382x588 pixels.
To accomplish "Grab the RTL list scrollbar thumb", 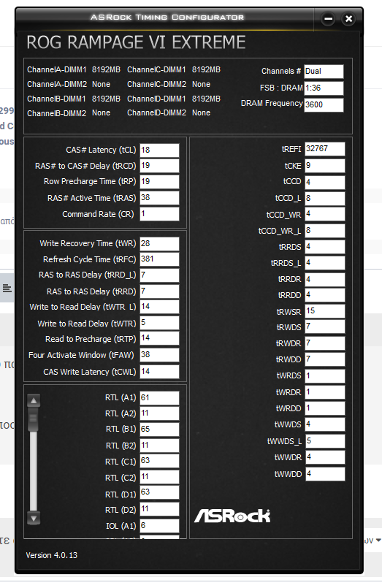I will 34,419.
